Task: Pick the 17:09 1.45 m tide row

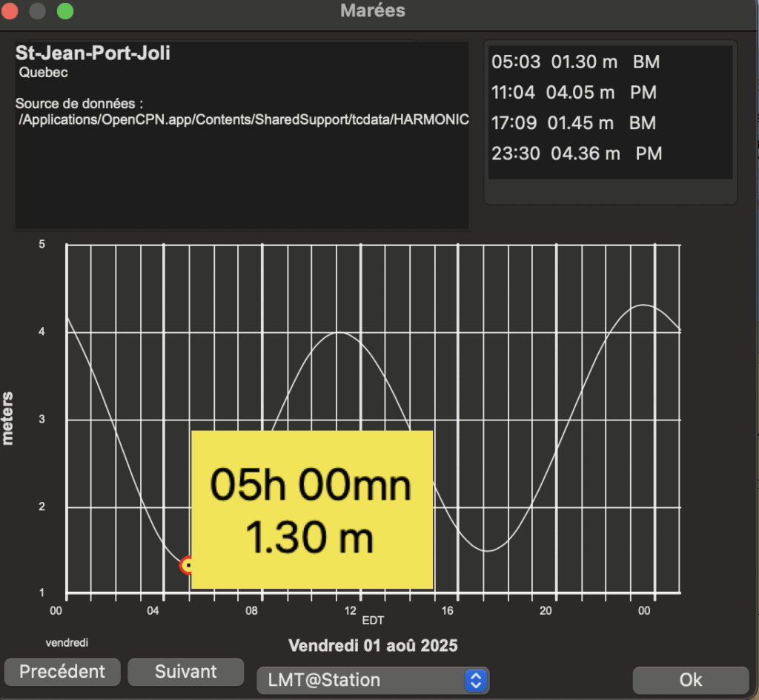Action: tap(575, 123)
